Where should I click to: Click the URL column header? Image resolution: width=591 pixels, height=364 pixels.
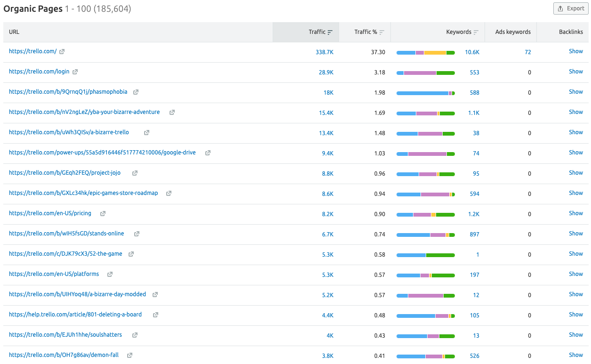pos(14,32)
